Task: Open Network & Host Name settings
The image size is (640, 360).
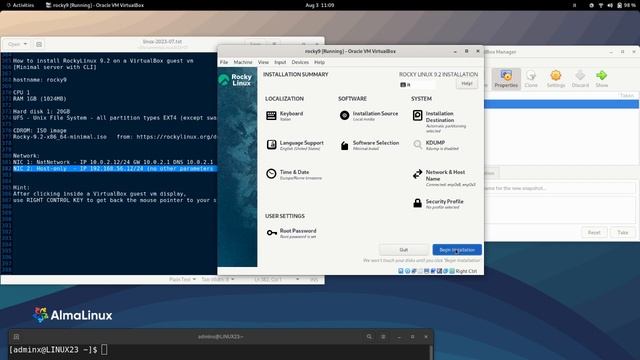Action: [444, 178]
